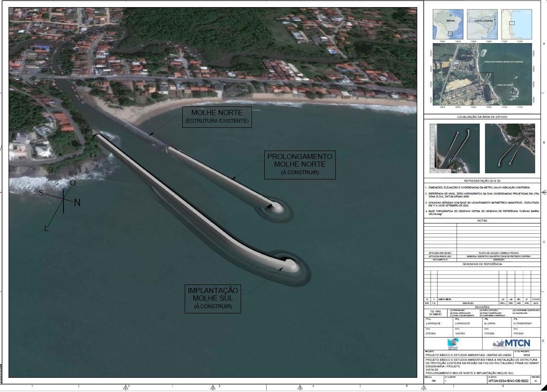Click the compass rose N, S, L, O indicator
Image resolution: width=547 pixels, height=392 pixels.
63,203
